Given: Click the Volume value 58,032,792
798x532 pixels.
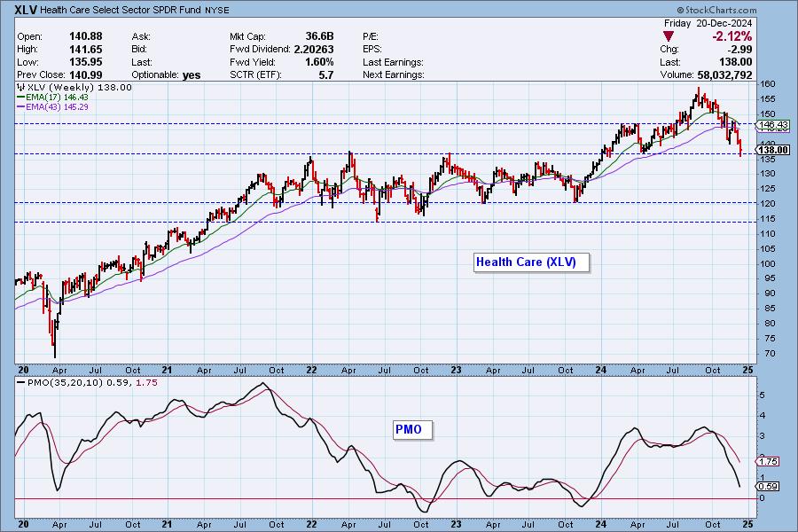Looking at the screenshot, I should coord(724,74).
